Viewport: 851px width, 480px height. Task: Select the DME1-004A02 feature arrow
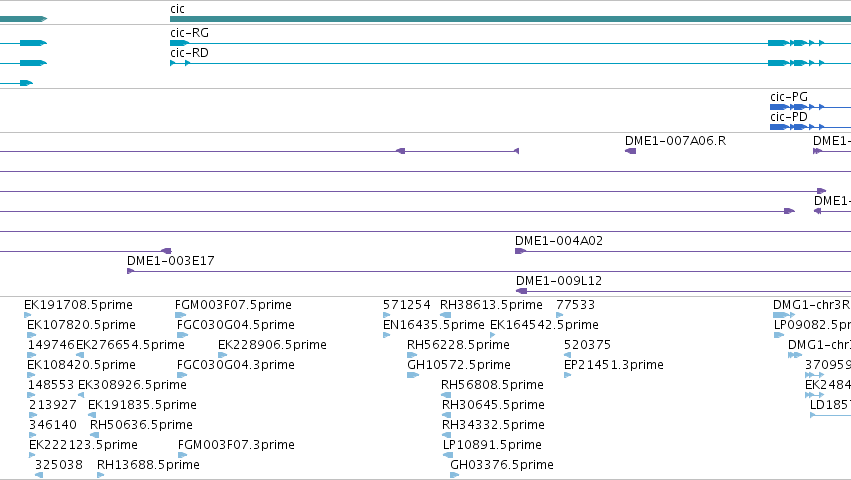[521, 251]
